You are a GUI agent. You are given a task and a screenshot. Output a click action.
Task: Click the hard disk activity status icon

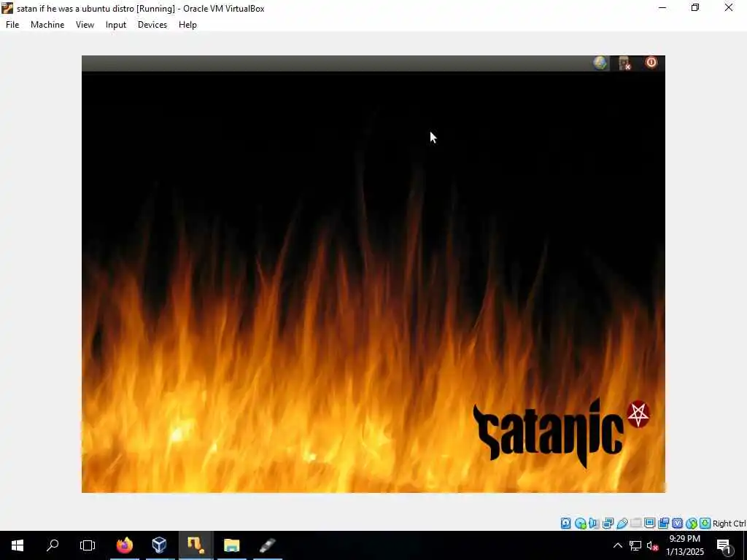565,524
